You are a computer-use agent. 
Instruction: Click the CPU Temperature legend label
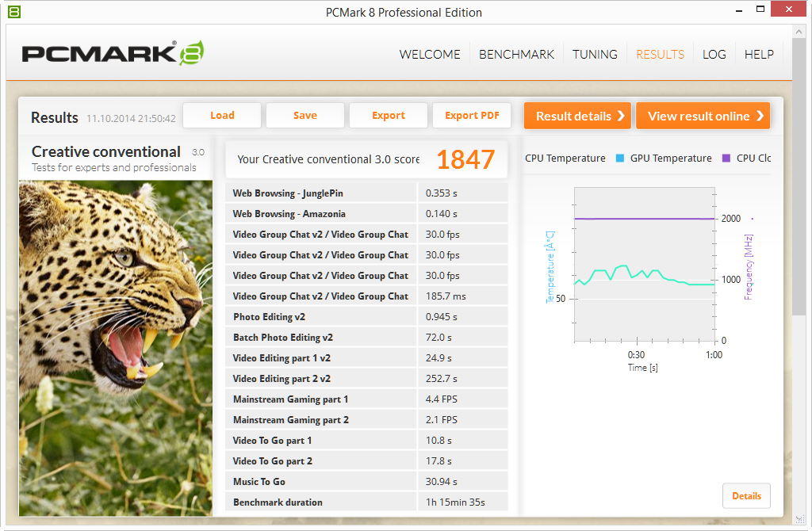pyautogui.click(x=565, y=159)
